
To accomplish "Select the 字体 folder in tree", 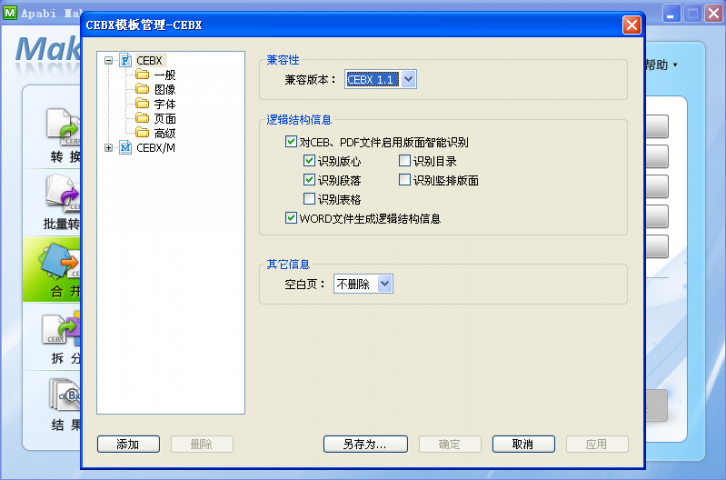I will 142,104.
